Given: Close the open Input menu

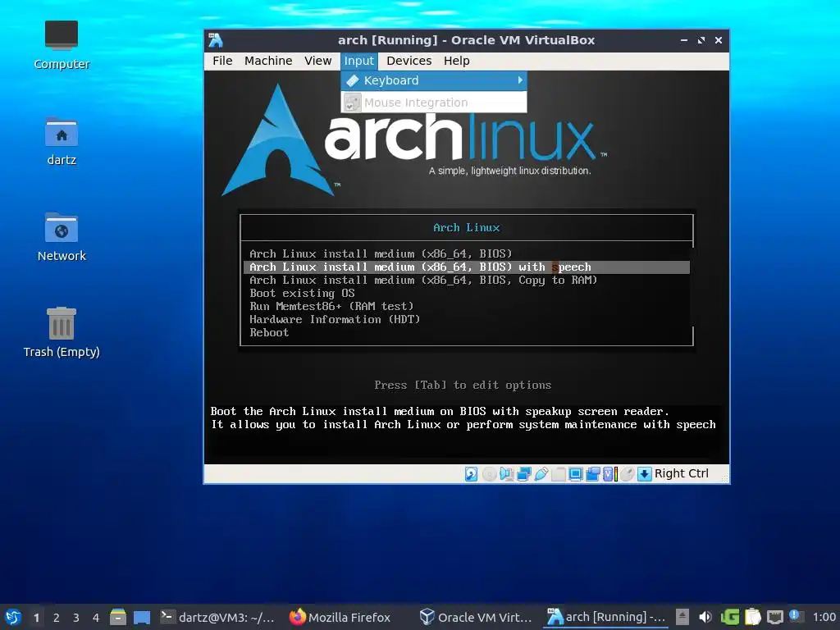Looking at the screenshot, I should tap(358, 61).
